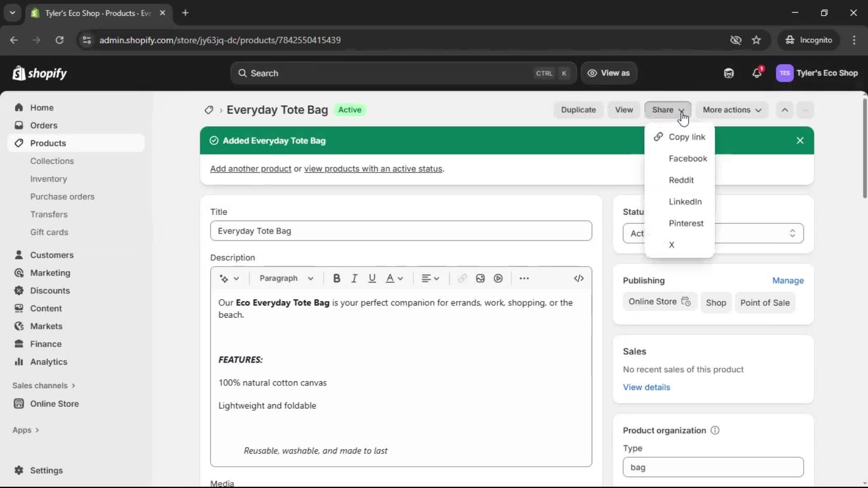Expand the Sales channels section in the sidebar

(43, 385)
